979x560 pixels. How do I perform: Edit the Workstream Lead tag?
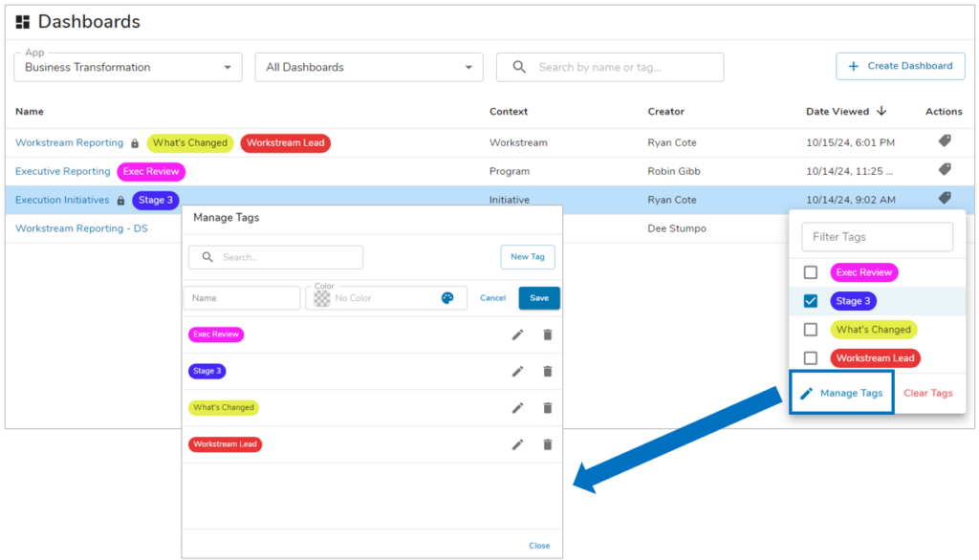pyautogui.click(x=517, y=445)
